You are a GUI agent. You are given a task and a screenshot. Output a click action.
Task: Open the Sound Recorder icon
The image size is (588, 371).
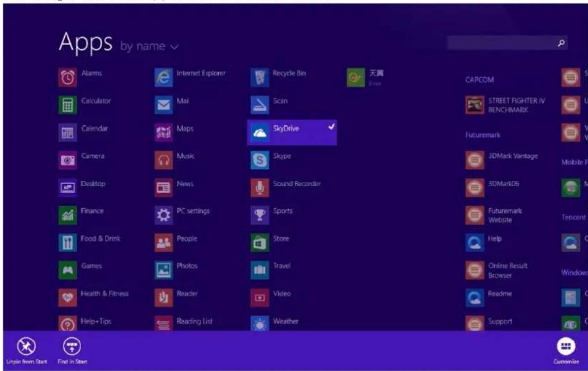pos(260,188)
